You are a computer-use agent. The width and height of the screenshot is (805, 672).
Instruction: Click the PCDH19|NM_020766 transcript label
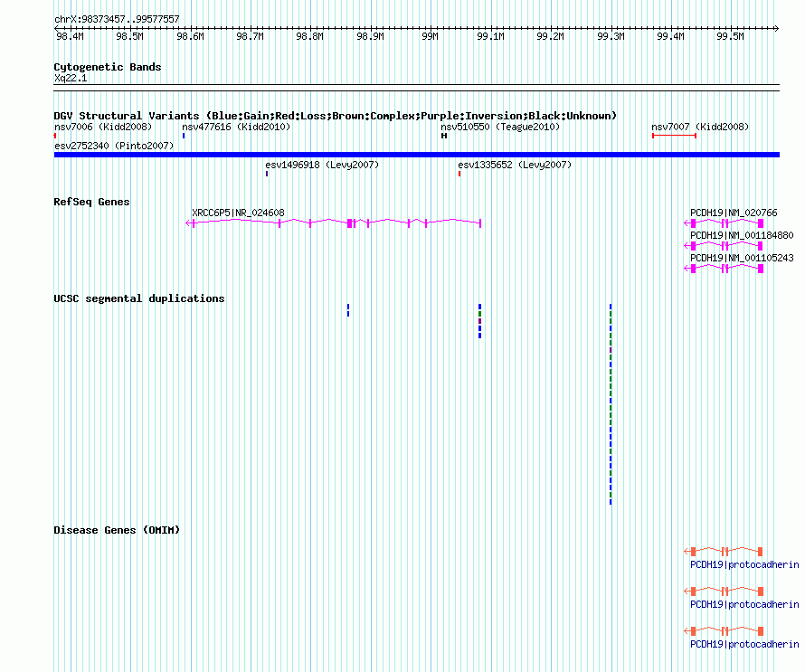pyautogui.click(x=734, y=213)
